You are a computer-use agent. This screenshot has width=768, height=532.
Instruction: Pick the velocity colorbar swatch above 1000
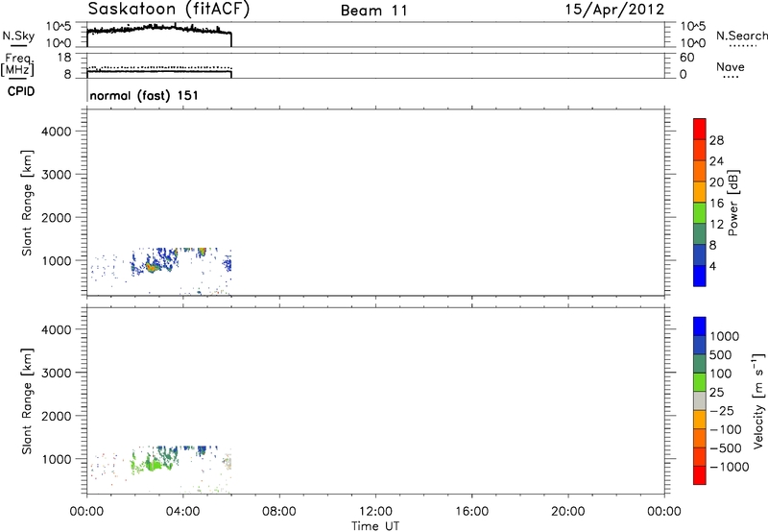click(700, 326)
